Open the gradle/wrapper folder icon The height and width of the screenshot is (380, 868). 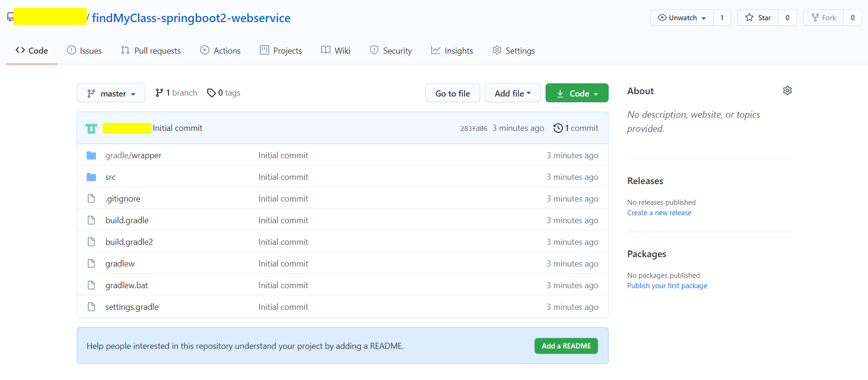coord(91,155)
